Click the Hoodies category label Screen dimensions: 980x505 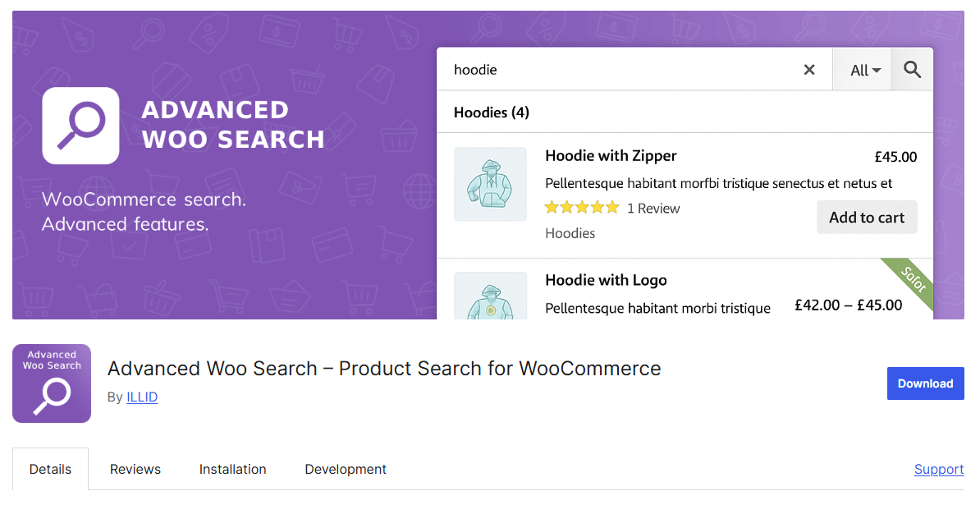click(x=570, y=233)
